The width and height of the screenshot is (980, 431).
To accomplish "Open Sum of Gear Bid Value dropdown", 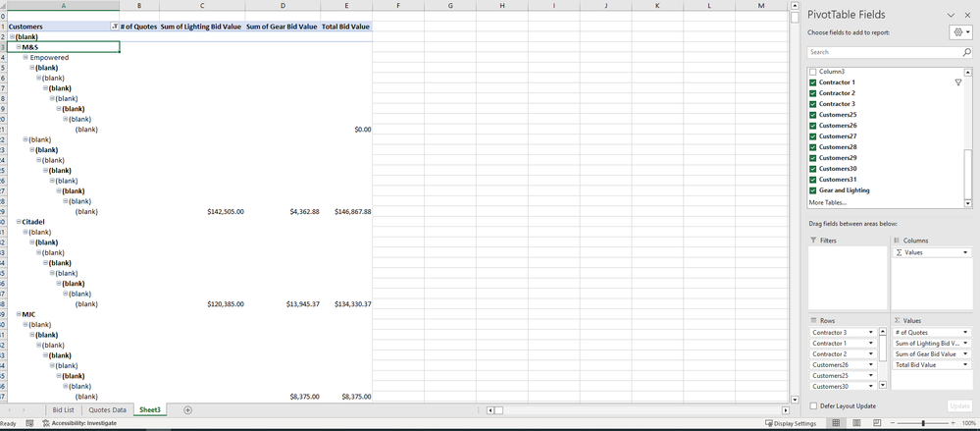I will pyautogui.click(x=967, y=354).
